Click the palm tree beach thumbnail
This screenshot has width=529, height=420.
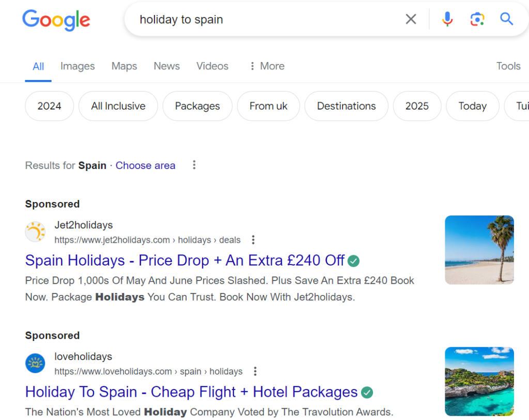pos(479,250)
